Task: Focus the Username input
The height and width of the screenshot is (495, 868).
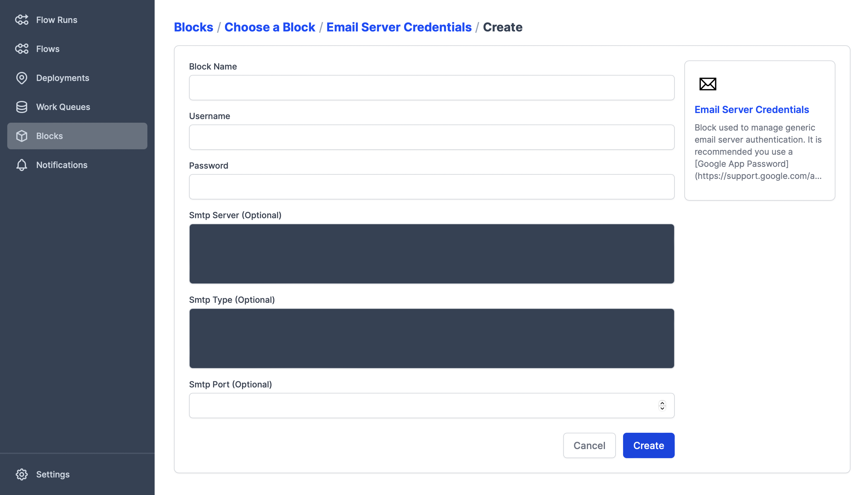Action: tap(432, 137)
